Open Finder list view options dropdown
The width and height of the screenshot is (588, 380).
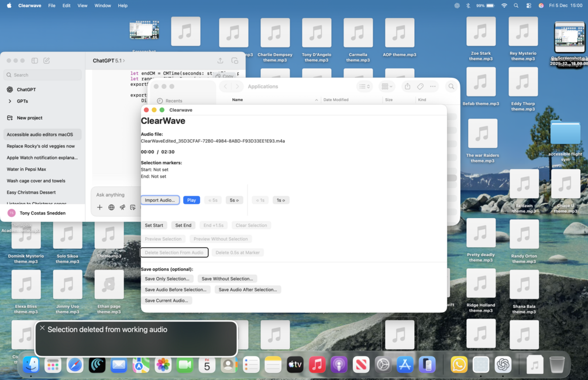pyautogui.click(x=364, y=86)
